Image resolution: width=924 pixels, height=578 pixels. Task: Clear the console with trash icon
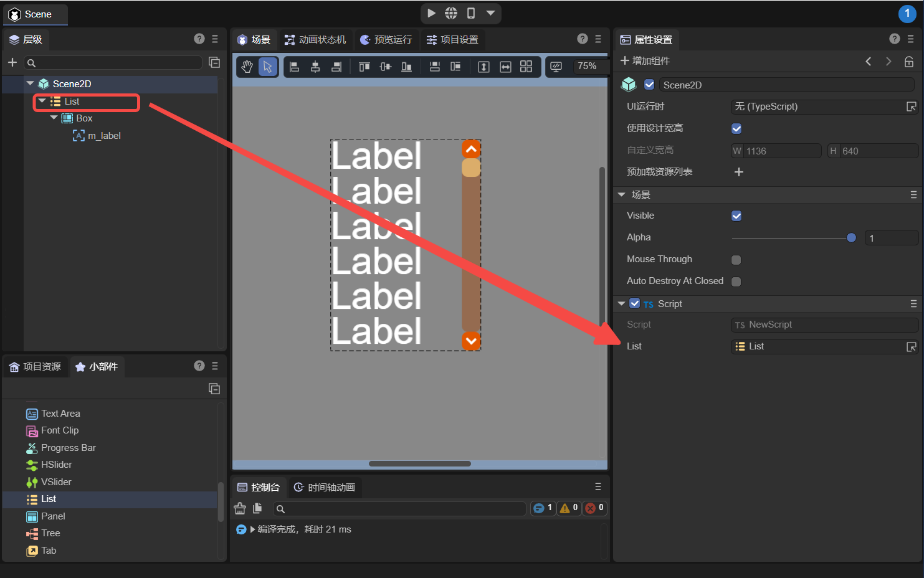[x=240, y=508]
